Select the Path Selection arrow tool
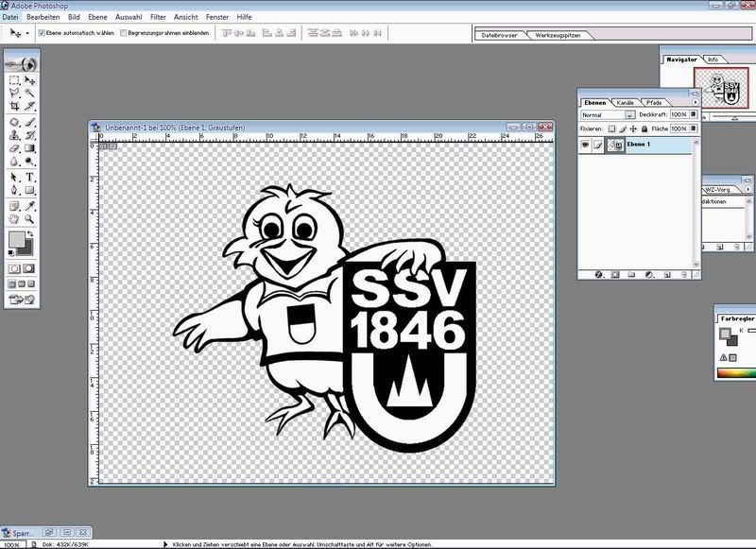756x549 pixels. (14, 178)
